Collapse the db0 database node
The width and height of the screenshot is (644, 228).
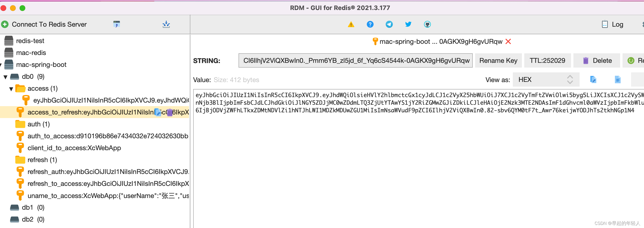coord(5,77)
